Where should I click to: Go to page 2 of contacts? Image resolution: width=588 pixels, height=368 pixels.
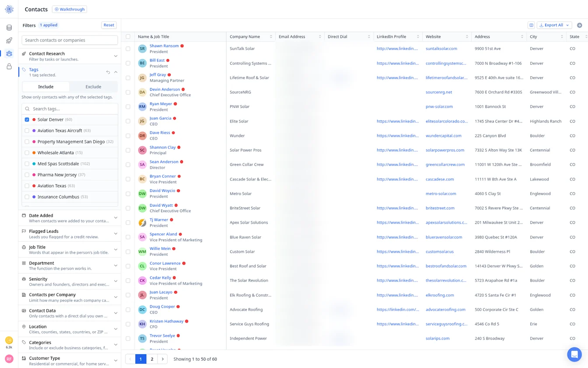(x=152, y=359)
